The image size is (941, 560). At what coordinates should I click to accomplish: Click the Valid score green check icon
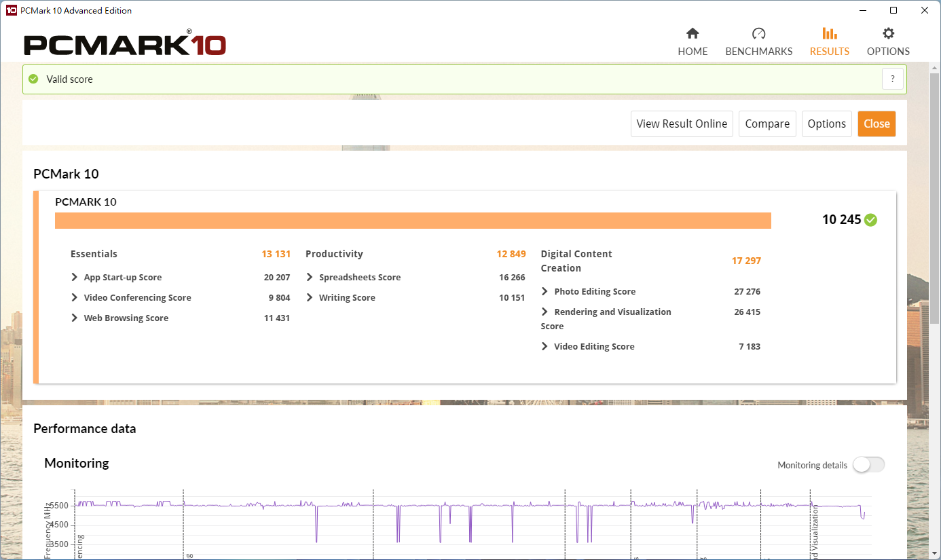33,79
